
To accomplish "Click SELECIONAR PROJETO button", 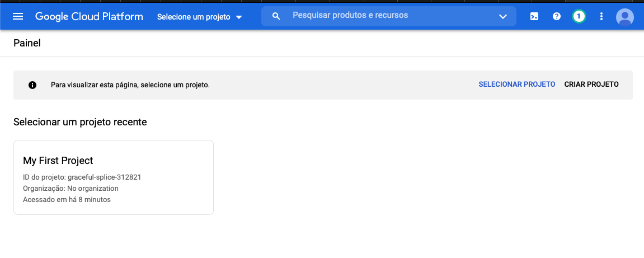I will pos(516,84).
